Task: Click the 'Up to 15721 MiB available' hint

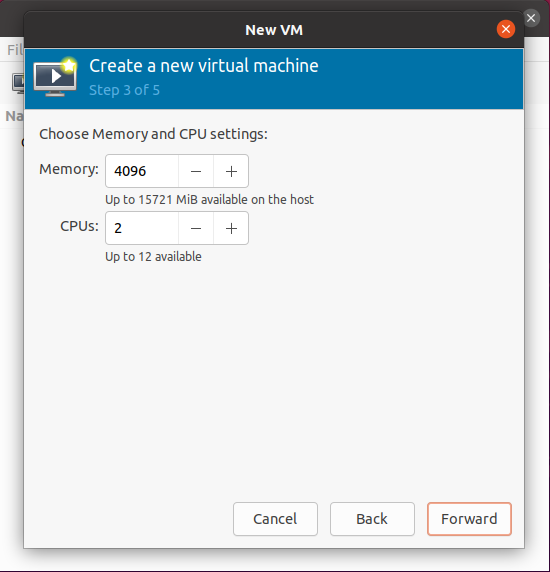Action: [209, 200]
